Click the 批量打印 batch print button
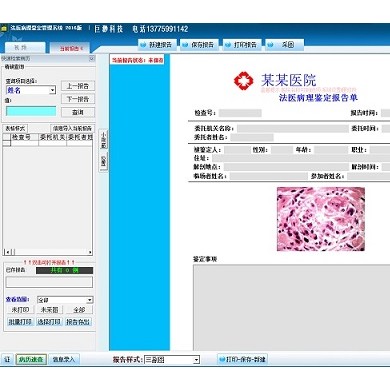 pyautogui.click(x=20, y=322)
